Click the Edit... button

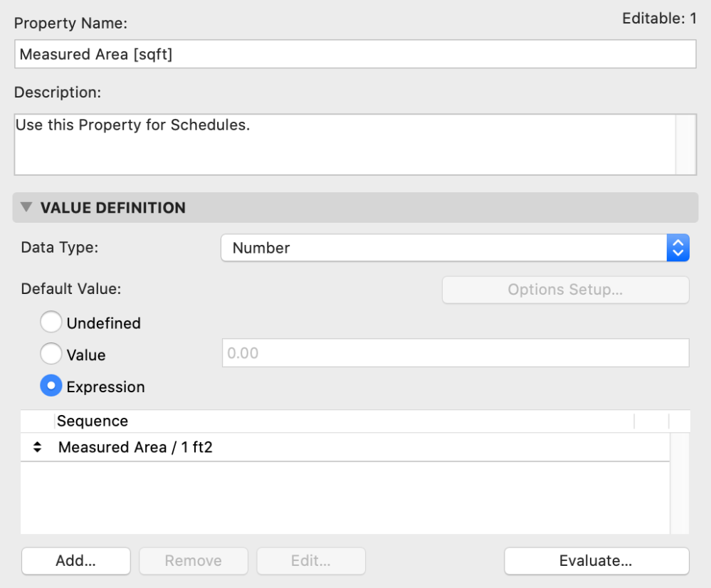(310, 561)
